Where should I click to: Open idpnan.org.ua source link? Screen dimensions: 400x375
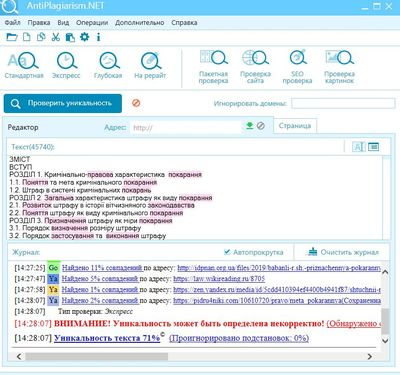[279, 268]
